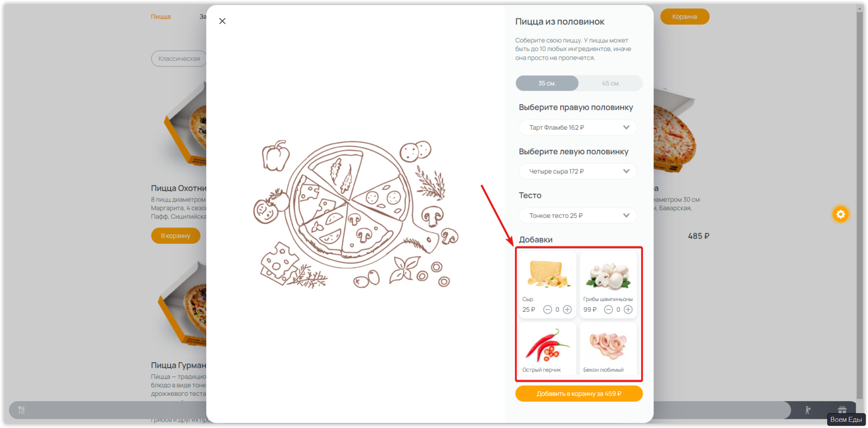Click the orange gear settings icon
This screenshot has width=868, height=428.
(x=841, y=214)
